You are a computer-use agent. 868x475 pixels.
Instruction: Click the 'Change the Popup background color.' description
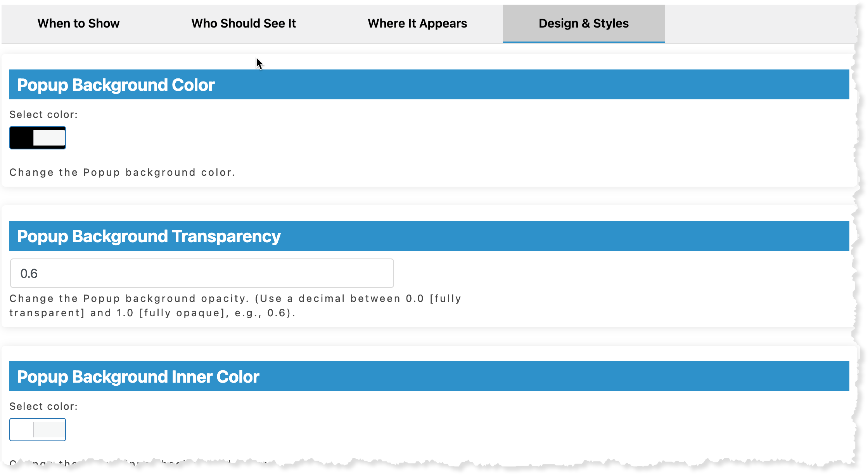click(x=122, y=172)
